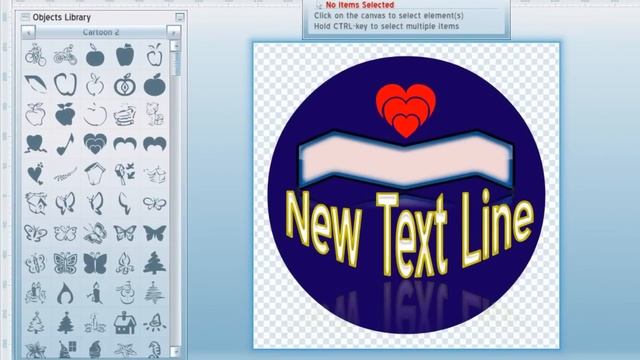
Task: Select the red hearts object on canvas
Action: click(406, 110)
